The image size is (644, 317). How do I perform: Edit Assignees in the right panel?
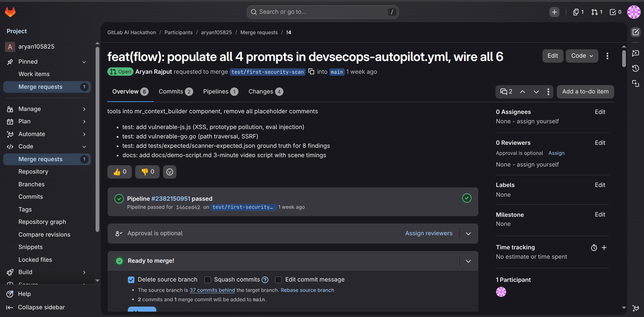coord(600,112)
